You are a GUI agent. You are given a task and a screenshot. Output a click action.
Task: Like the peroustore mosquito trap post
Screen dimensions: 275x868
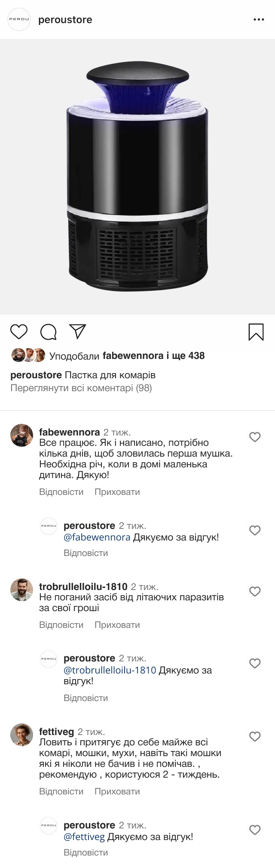18,332
